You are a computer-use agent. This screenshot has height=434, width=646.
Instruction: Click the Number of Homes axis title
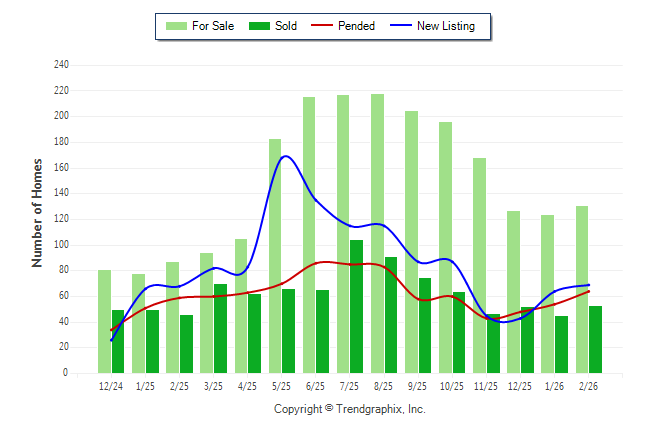(x=37, y=212)
